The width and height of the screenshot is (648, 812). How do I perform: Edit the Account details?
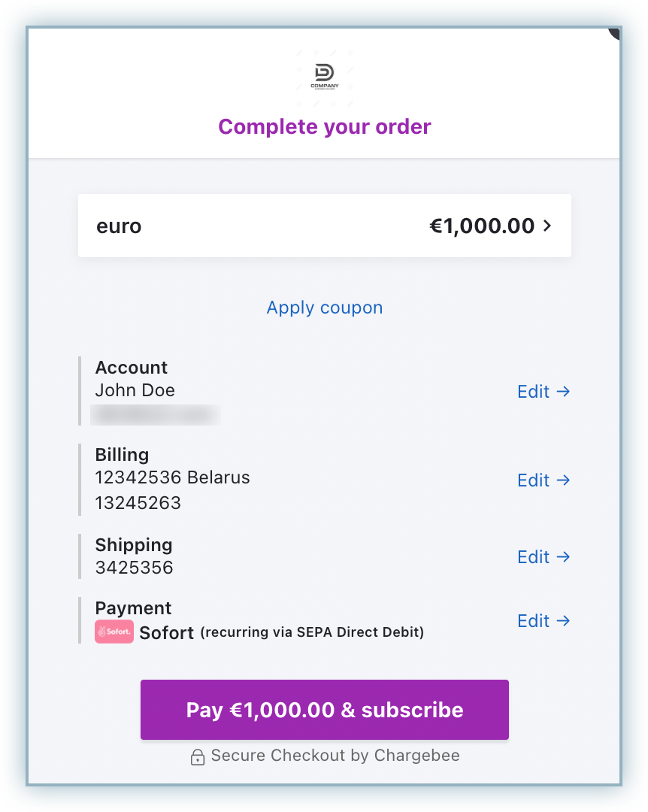[x=544, y=392]
